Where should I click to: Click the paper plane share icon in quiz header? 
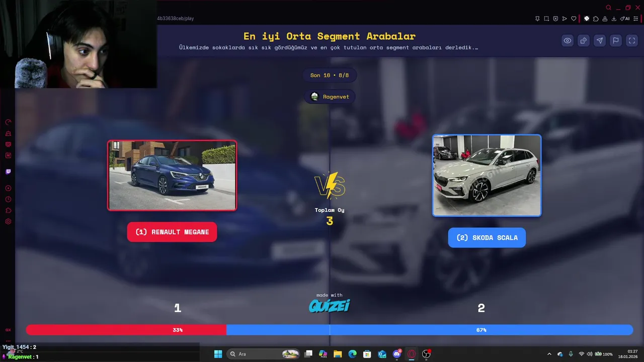pyautogui.click(x=600, y=41)
